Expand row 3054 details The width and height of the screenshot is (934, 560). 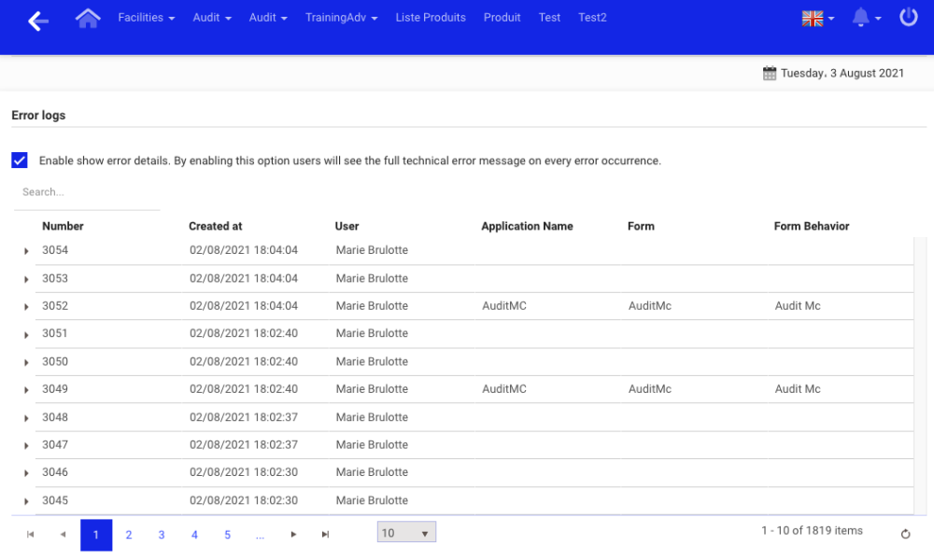click(26, 251)
